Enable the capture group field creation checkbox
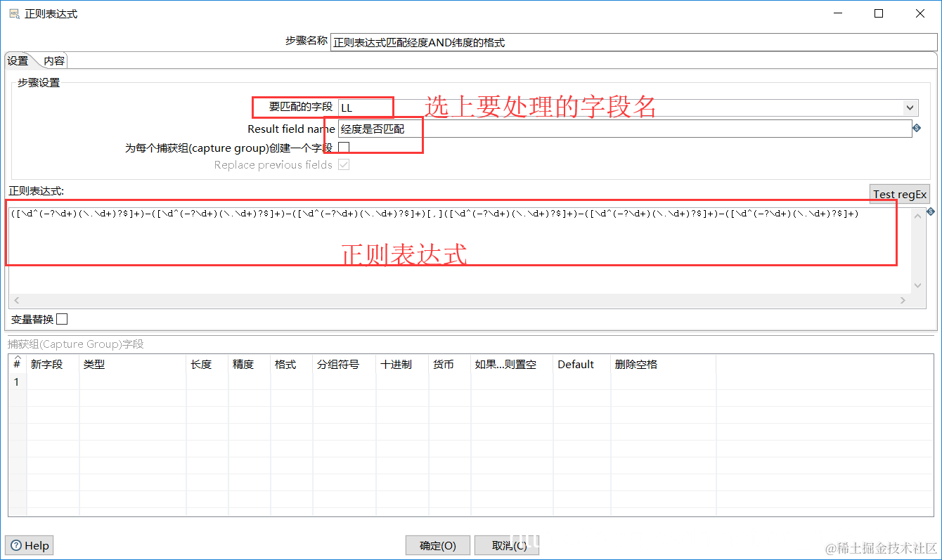This screenshot has width=942, height=560. tap(344, 147)
